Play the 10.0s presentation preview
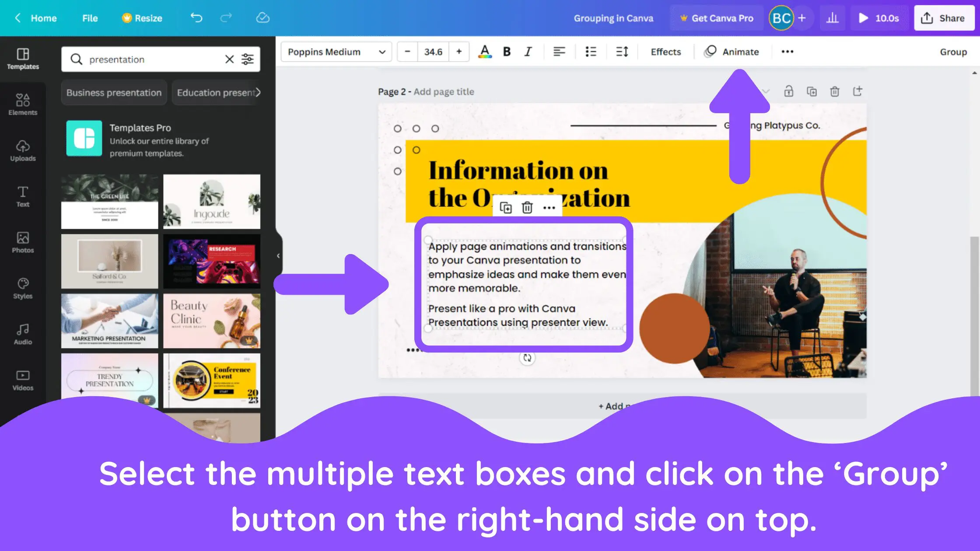 click(878, 18)
